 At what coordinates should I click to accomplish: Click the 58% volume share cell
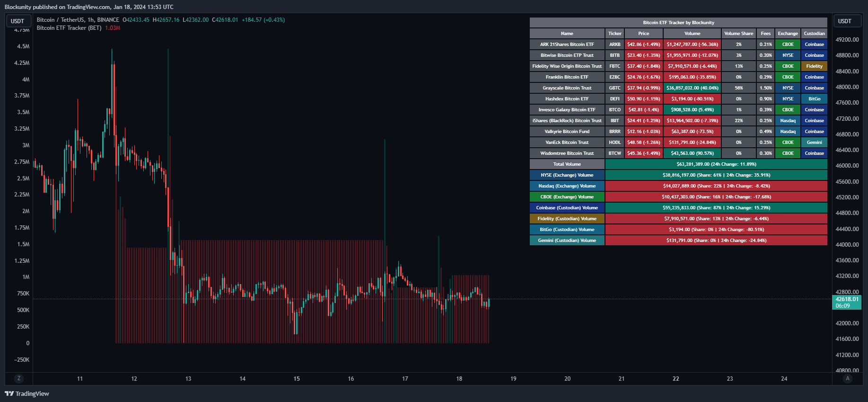tap(739, 88)
